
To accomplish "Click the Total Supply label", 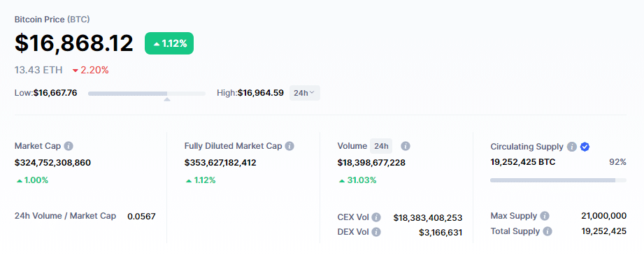I will [x=515, y=231].
